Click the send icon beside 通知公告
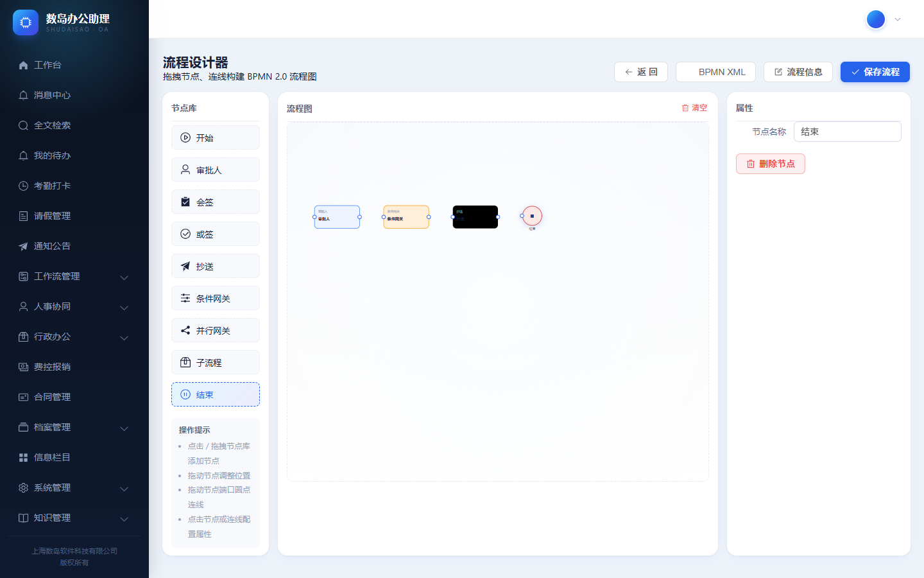This screenshot has width=924, height=578. tap(23, 246)
